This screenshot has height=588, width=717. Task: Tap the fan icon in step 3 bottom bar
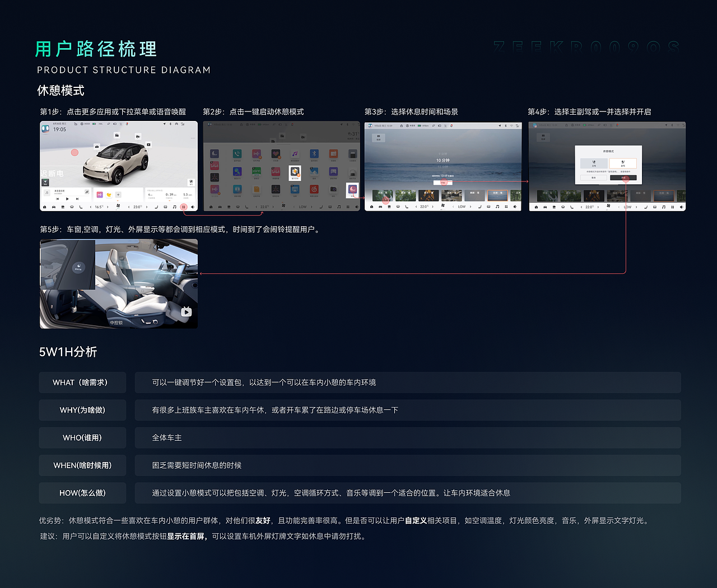click(x=443, y=206)
